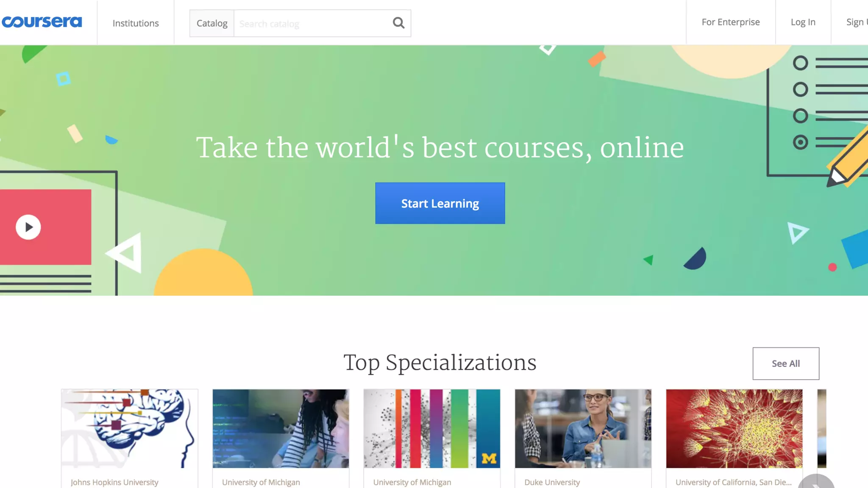This screenshot has width=868, height=488.
Task: Select the top radio circle in the checklist illustration
Action: pos(800,63)
